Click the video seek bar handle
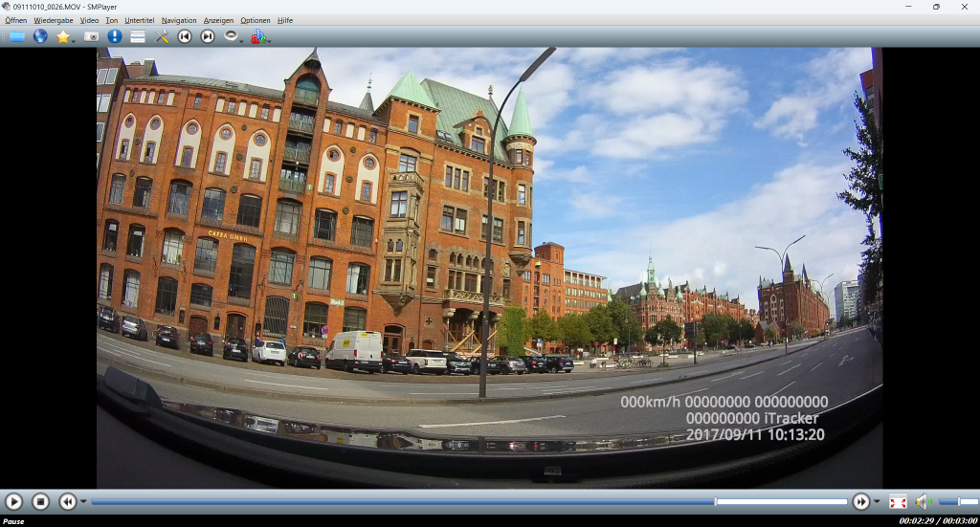 point(715,501)
